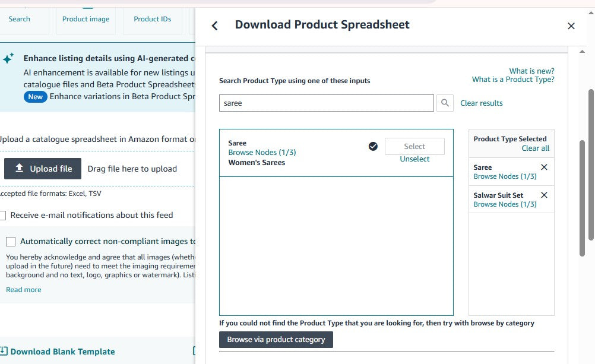Open the Search tab

click(20, 19)
